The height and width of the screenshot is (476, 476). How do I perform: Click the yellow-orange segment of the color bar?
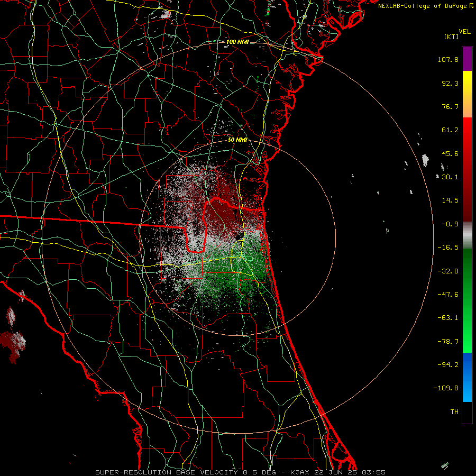pos(467,94)
